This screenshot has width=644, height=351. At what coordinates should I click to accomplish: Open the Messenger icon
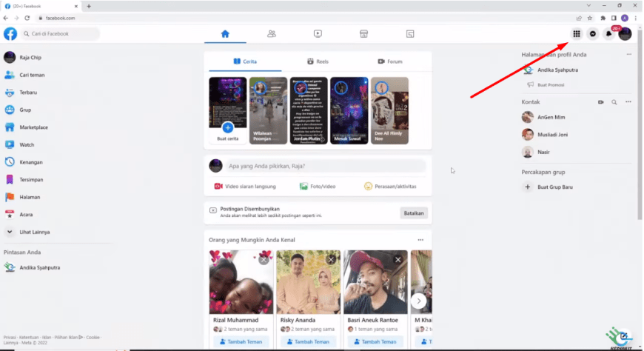click(x=593, y=34)
